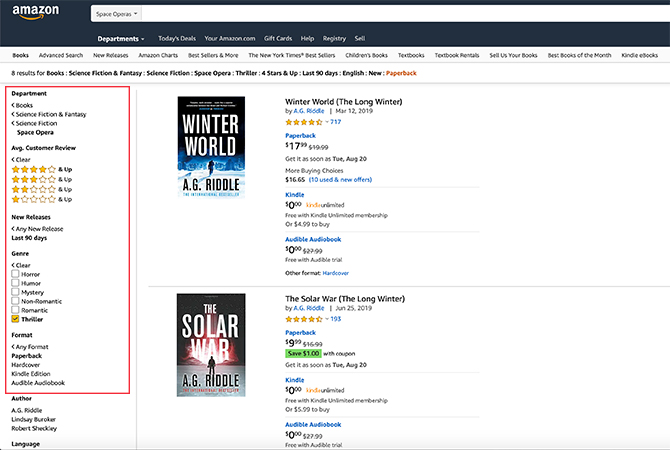The width and height of the screenshot is (670, 450).
Task: View the 193 reviews for Solar War
Action: [x=335, y=319]
